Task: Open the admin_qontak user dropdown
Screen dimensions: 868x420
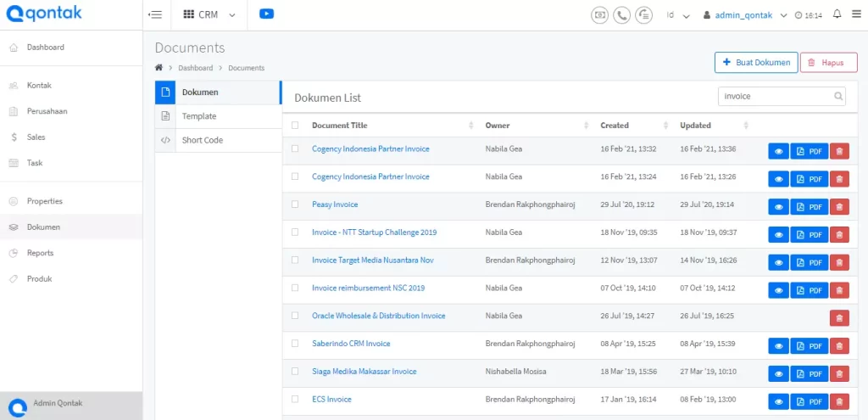Action: pyautogui.click(x=745, y=15)
